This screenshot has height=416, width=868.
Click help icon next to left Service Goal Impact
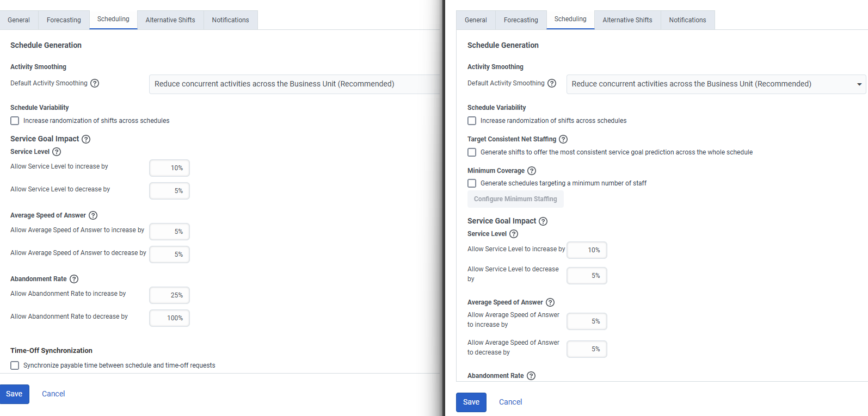[x=86, y=139]
